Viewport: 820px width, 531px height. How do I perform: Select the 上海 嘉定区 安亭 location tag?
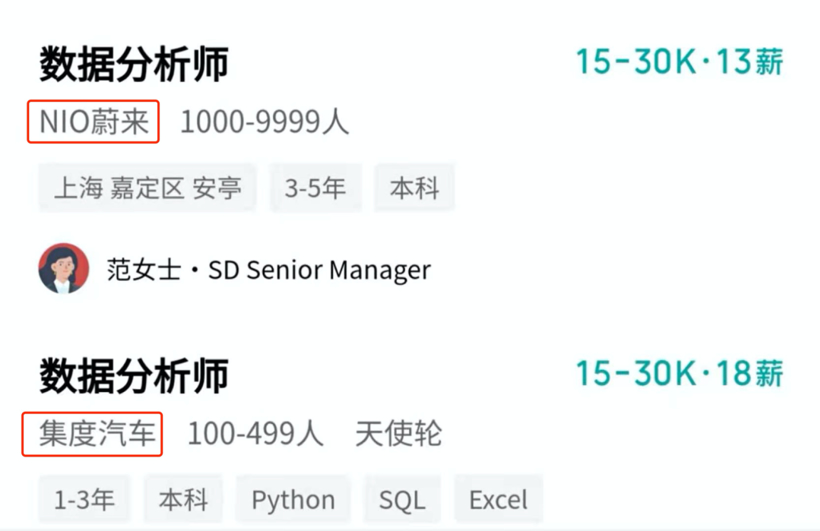pyautogui.click(x=147, y=188)
